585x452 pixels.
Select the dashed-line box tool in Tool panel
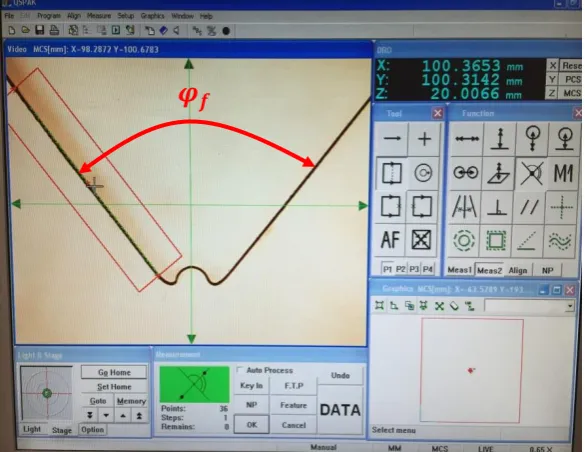[x=391, y=173]
